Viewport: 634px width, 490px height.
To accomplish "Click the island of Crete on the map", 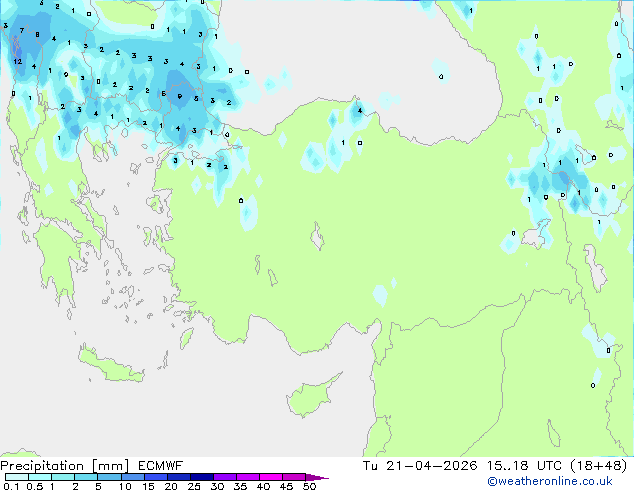I will click(x=110, y=365).
